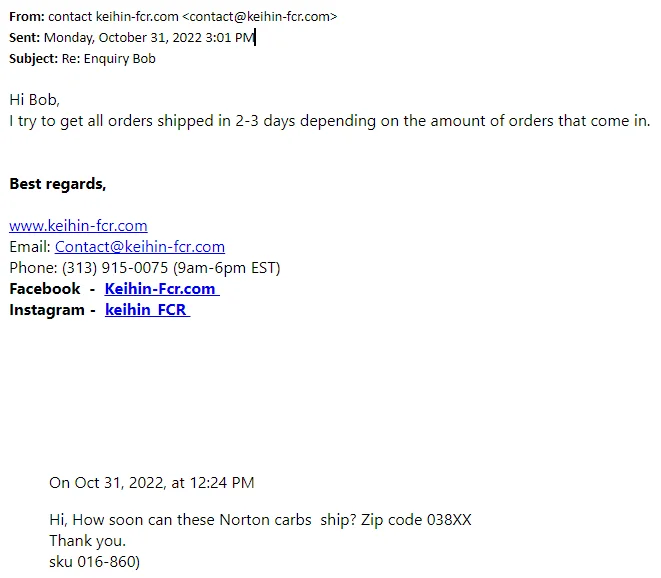This screenshot has height=578, width=661.
Task: Click the "From:" header label
Action: click(x=26, y=17)
